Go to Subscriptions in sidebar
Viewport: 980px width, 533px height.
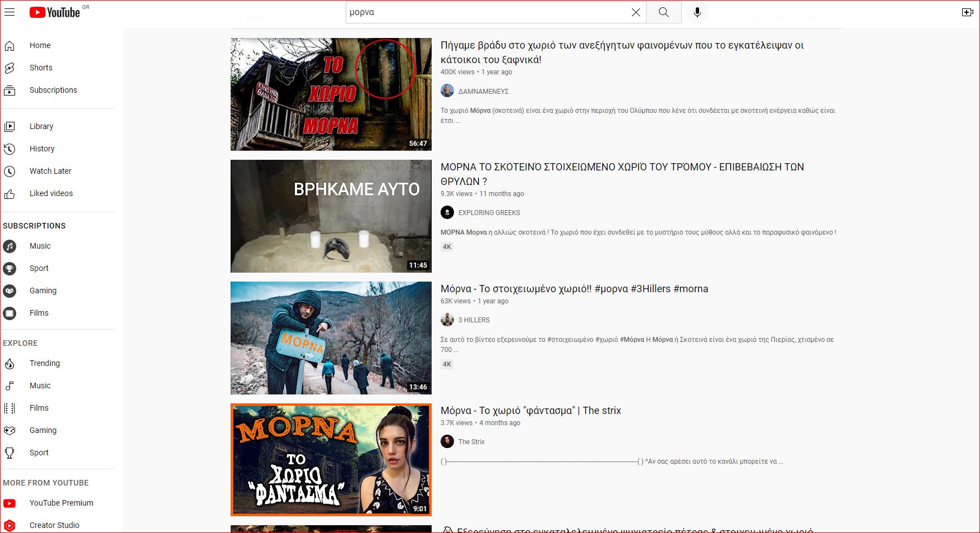pos(53,90)
